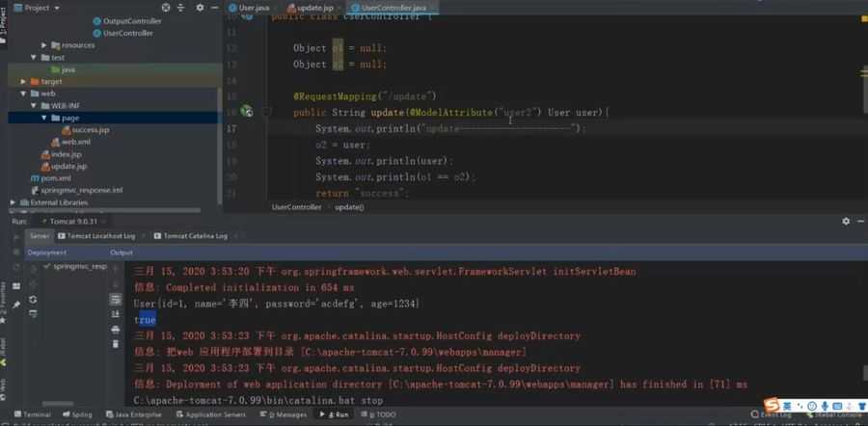Switch to UserController.java editor tab
This screenshot has width=868, height=426.
point(393,8)
